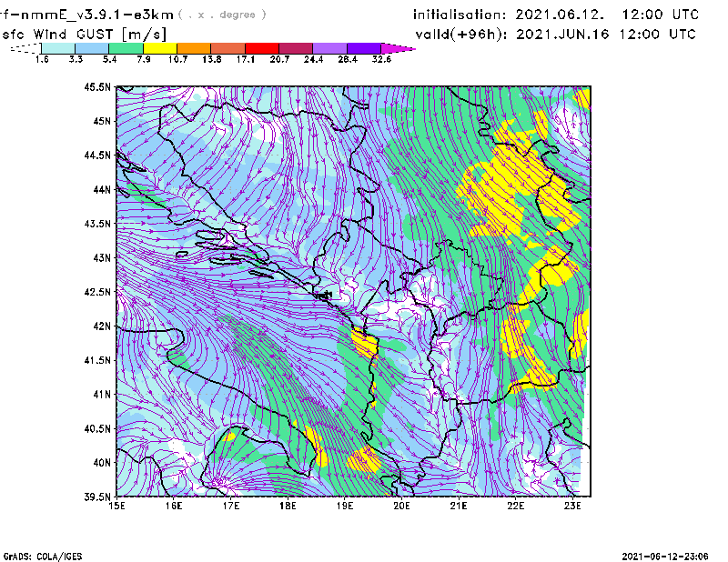728x562 pixels.
Task: Click the light blue 3.3–5.4 legend swatch
Action: click(x=92, y=48)
